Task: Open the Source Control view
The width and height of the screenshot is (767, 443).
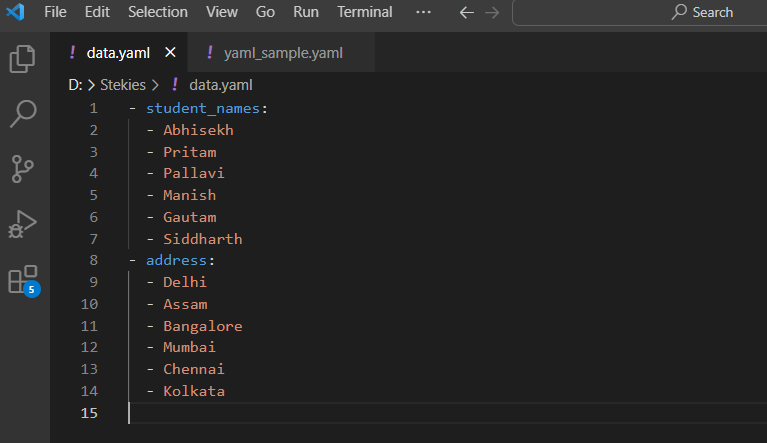Action: pos(23,169)
